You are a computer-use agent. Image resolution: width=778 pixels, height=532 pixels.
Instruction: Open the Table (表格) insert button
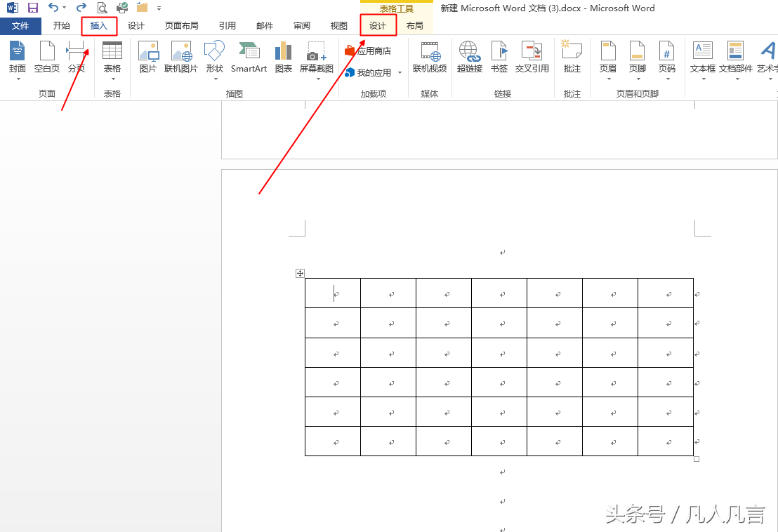[112, 57]
